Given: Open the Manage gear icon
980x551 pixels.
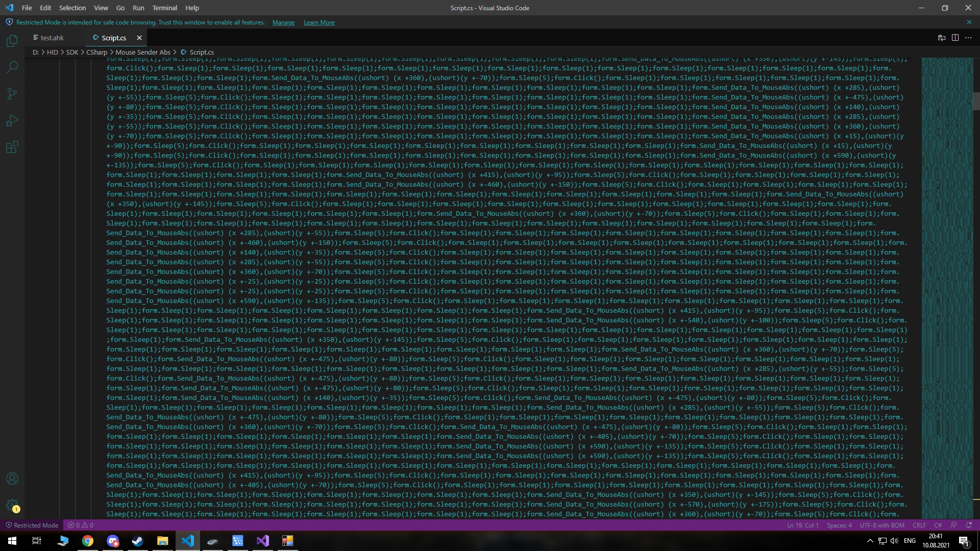Looking at the screenshot, I should 12,505.
